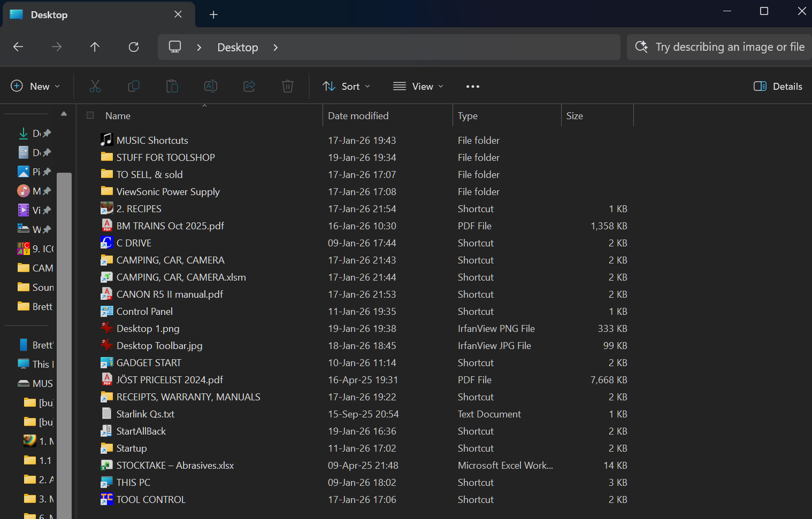
Task: Click the sidebar scroll-up arrow
Action: pyautogui.click(x=64, y=113)
